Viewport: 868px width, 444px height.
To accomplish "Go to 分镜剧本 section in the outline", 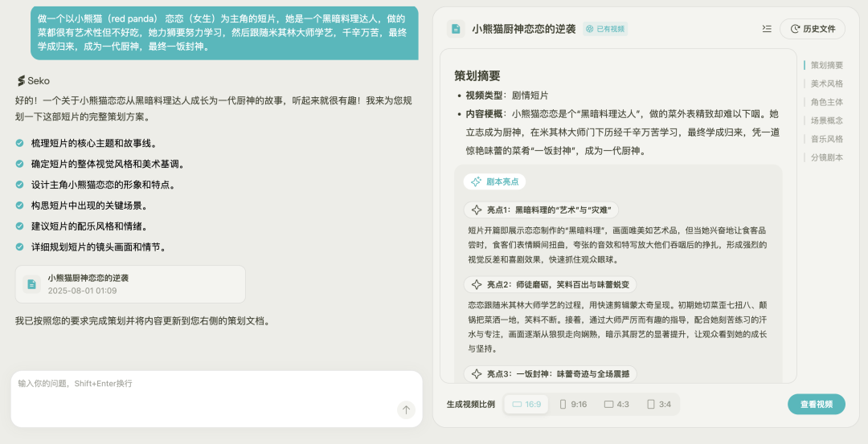I will tap(826, 157).
